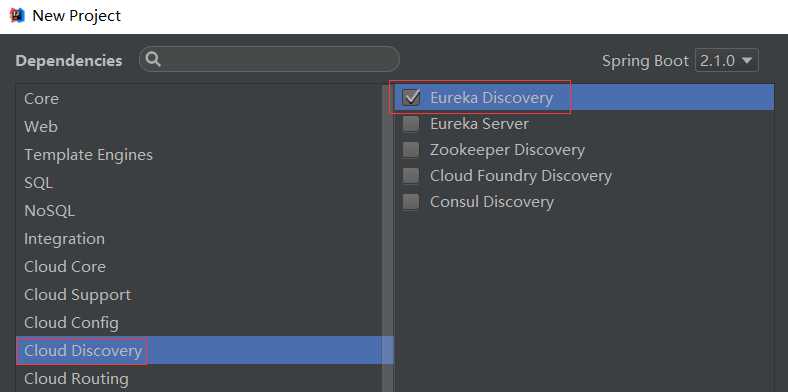The width and height of the screenshot is (788, 392).
Task: Click the Cloud Foundry Discovery label text
Action: [521, 176]
